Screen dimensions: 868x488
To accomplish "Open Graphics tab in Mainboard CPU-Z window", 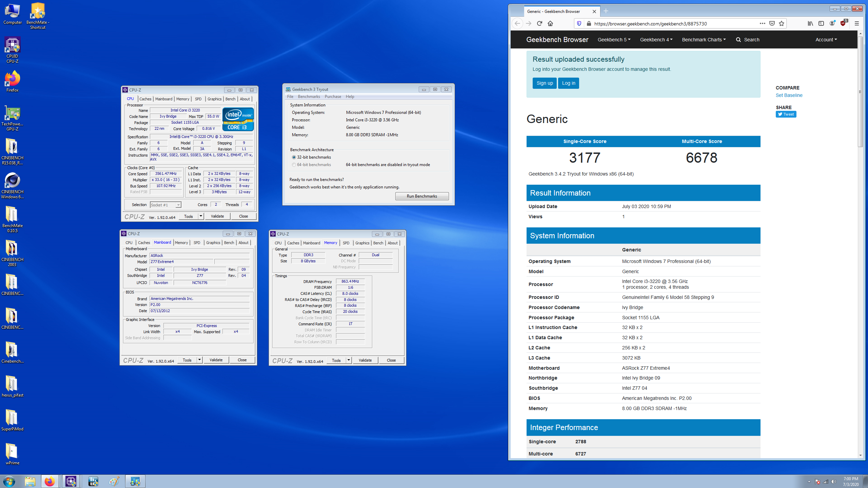I will (x=213, y=243).
